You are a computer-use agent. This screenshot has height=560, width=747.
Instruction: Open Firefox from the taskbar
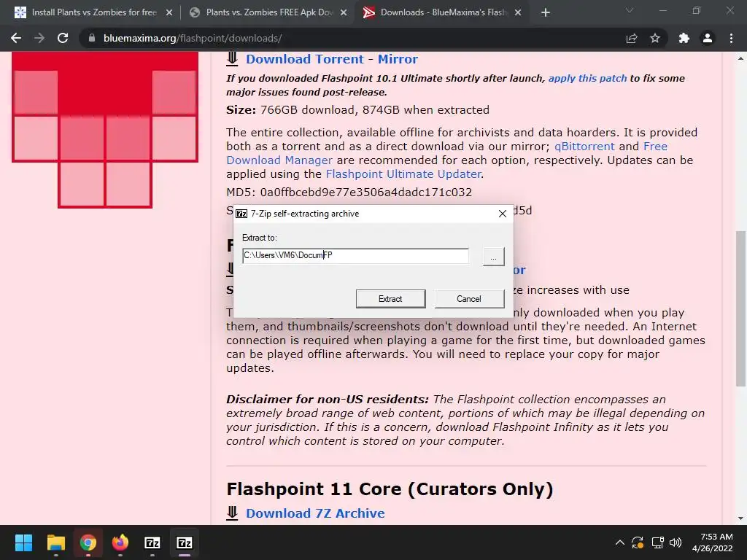(x=120, y=542)
